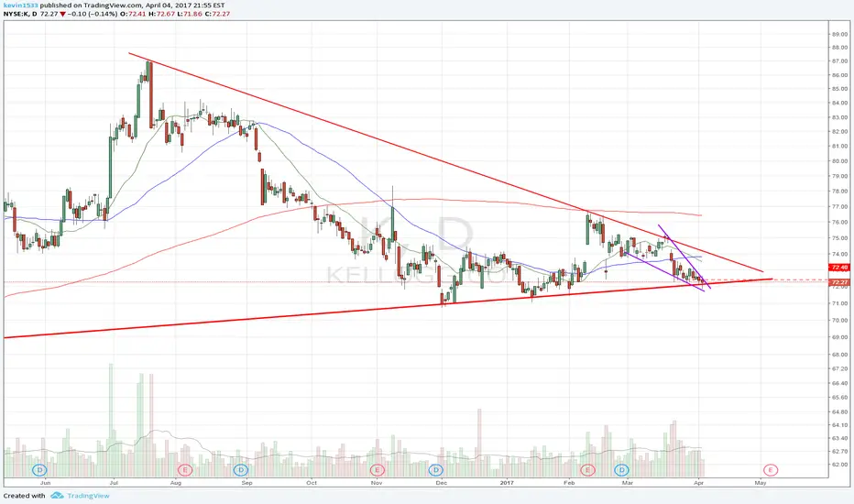Screen dimensions: 854x504
Task: Click the Oct label on time axis
Action: coord(312,483)
